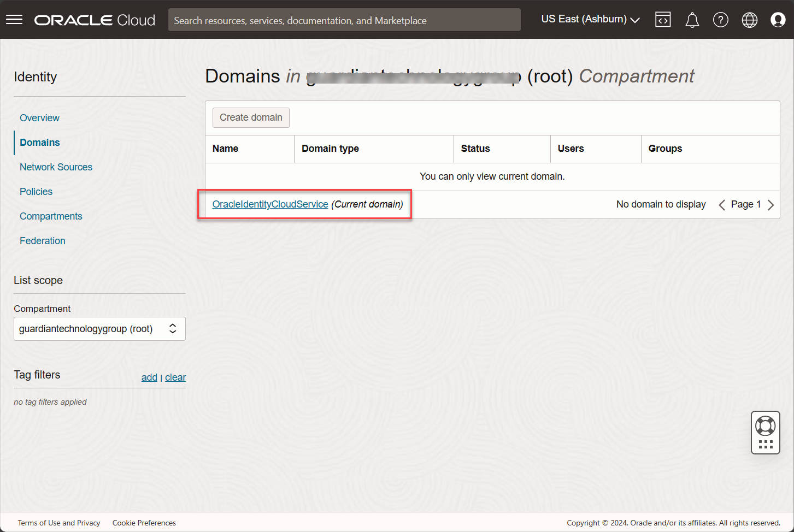794x532 pixels.
Task: Go to next page with right chevron
Action: (x=771, y=204)
